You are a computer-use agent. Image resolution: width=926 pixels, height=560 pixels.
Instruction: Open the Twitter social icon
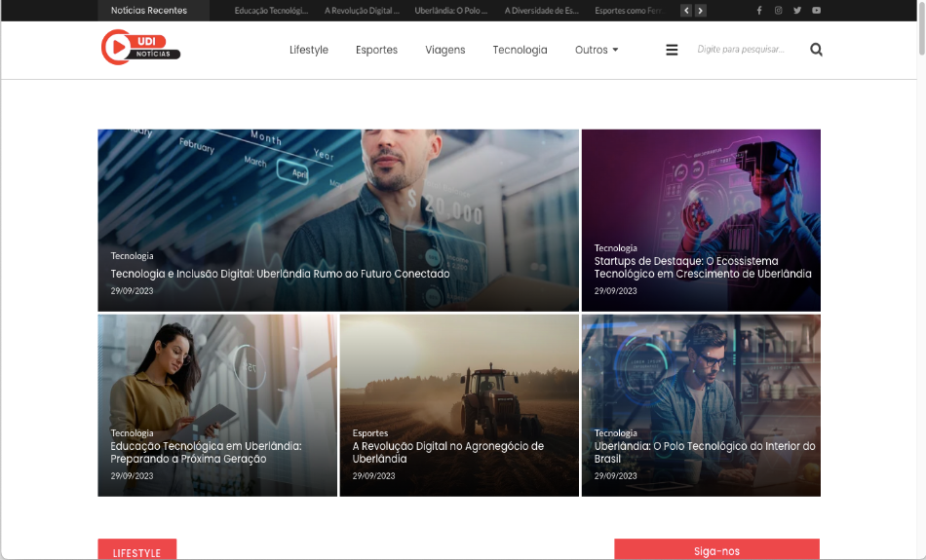[x=797, y=11]
